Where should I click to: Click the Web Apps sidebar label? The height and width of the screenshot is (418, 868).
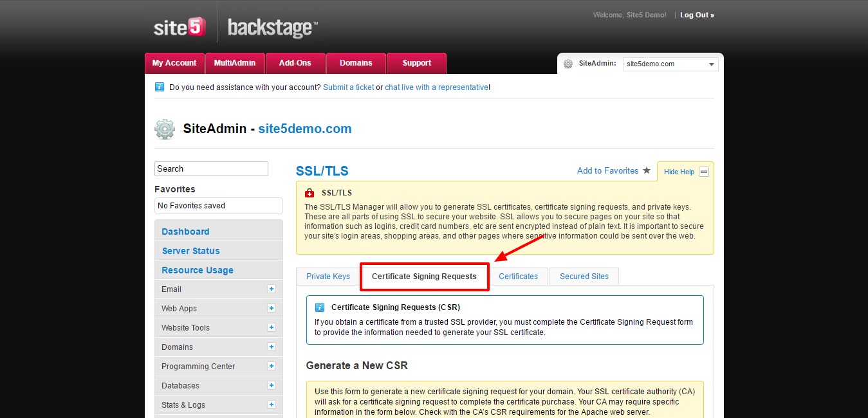click(180, 309)
